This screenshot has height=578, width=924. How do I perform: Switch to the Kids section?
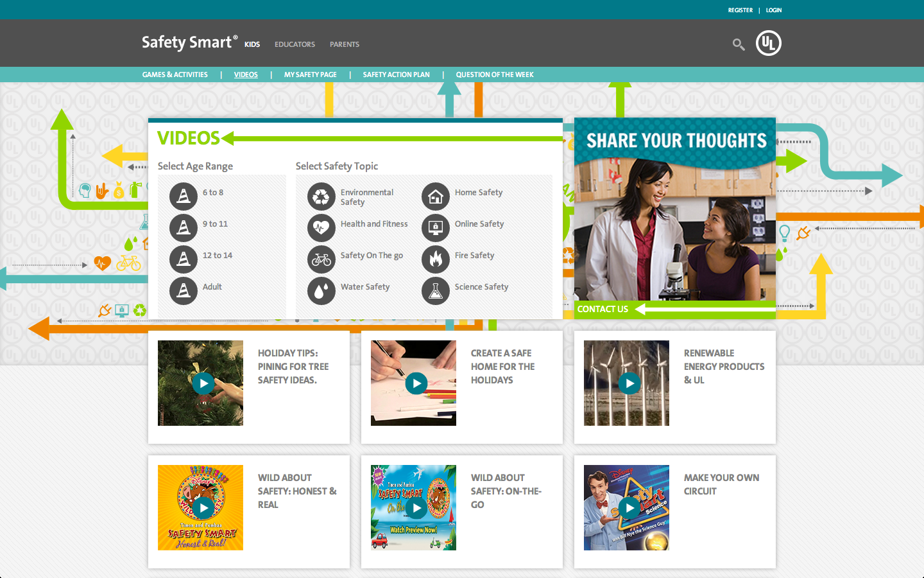(252, 44)
